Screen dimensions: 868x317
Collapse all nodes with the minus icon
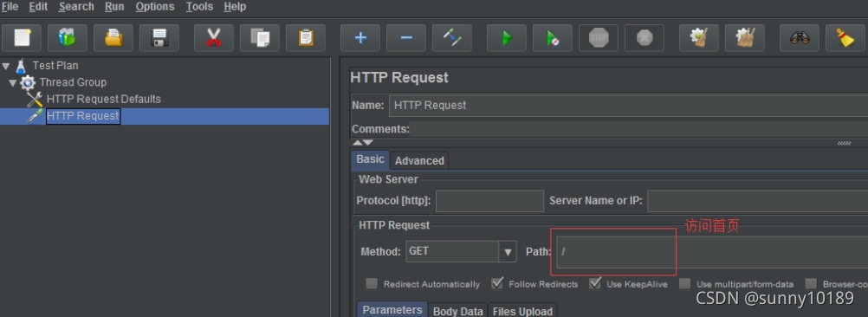406,38
